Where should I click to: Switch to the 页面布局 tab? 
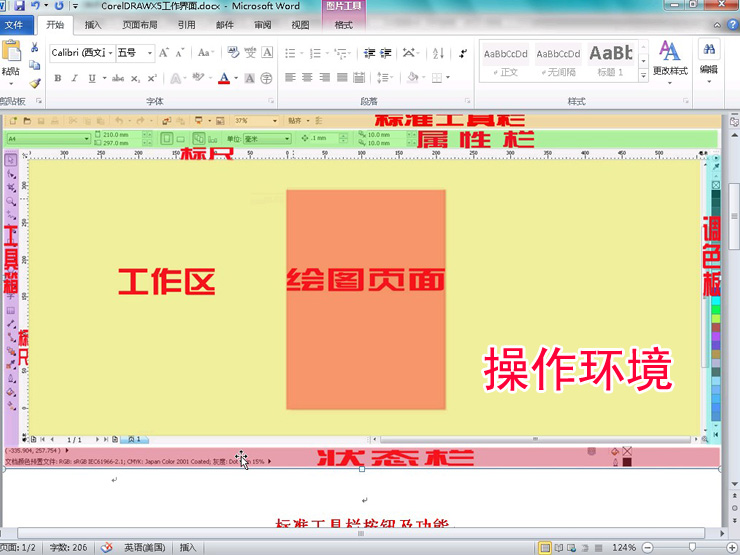click(x=138, y=25)
